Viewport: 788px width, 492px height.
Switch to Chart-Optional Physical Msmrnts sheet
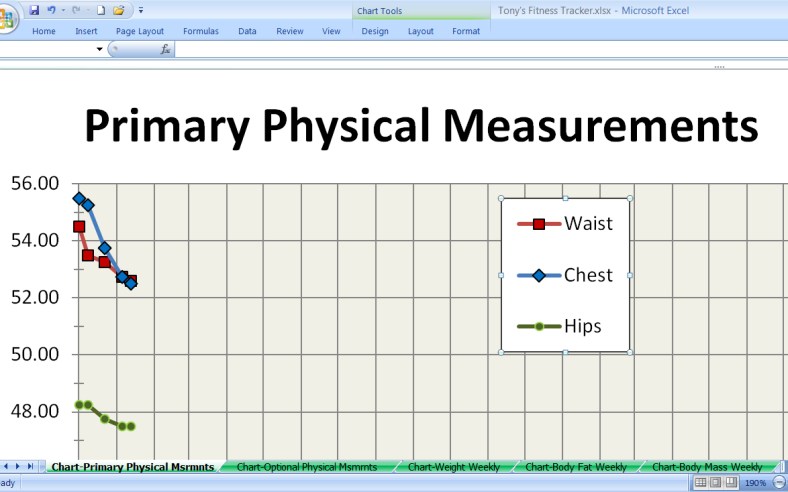307,467
